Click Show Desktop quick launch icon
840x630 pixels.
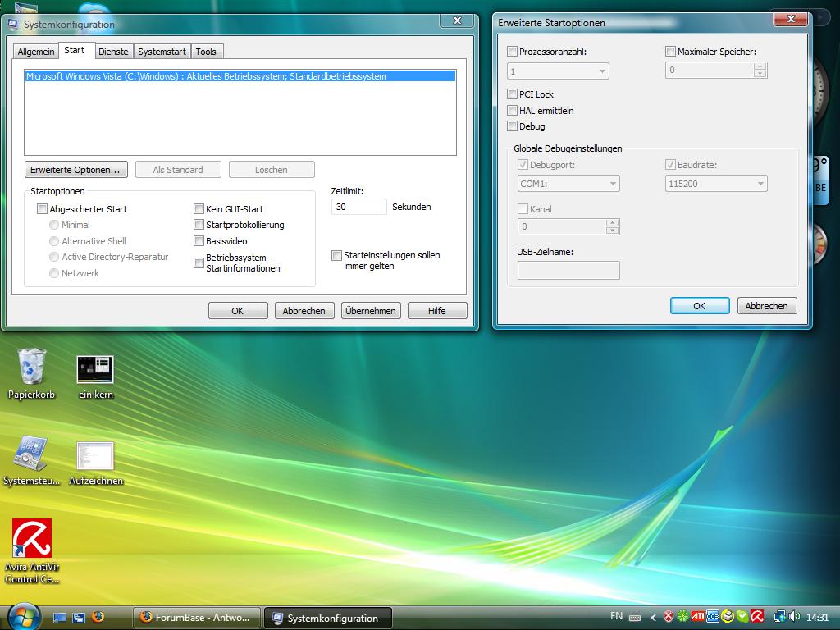point(60,618)
